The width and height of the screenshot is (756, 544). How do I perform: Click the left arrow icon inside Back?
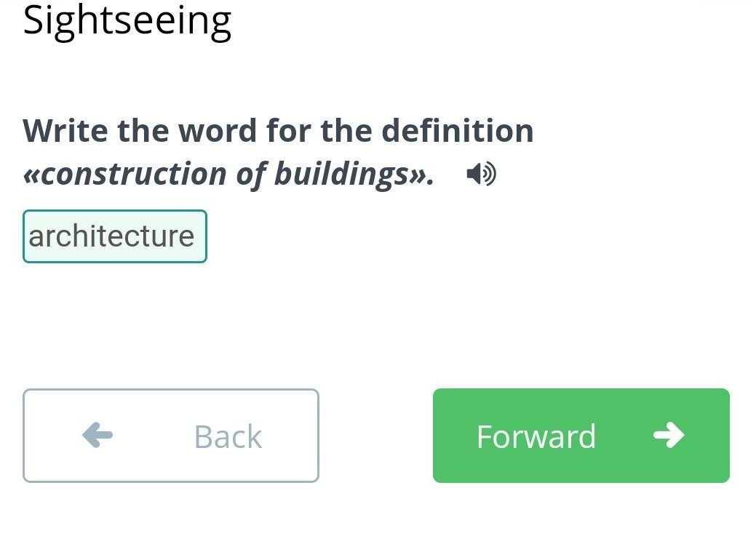coord(98,436)
